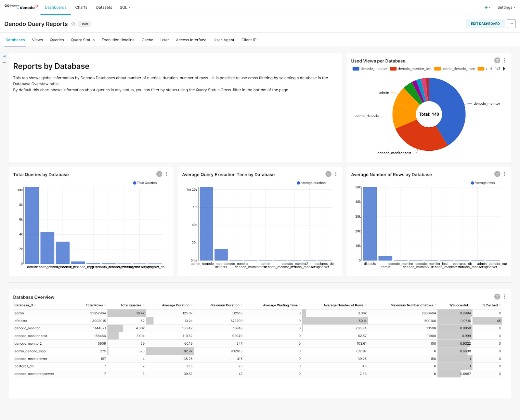Select postgres_db row in overview table
Image resolution: width=520 pixels, height=420 pixels.
[258, 366]
